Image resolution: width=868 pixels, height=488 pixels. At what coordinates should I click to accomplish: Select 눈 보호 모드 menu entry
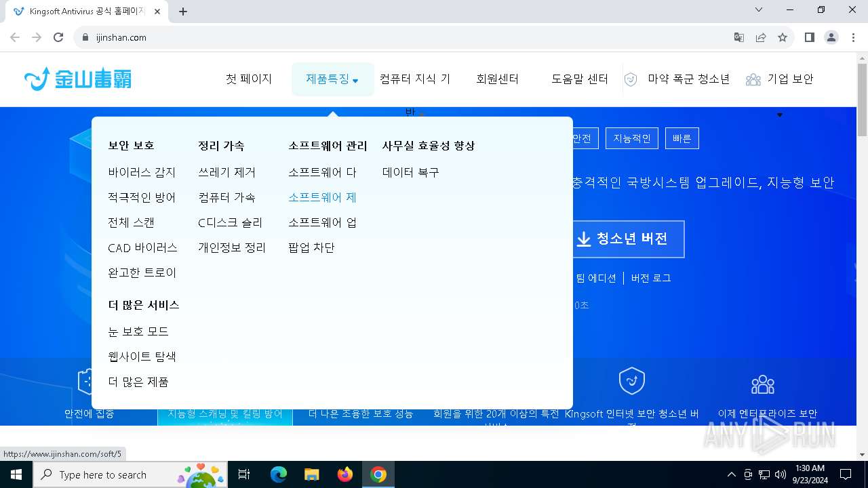click(x=138, y=331)
